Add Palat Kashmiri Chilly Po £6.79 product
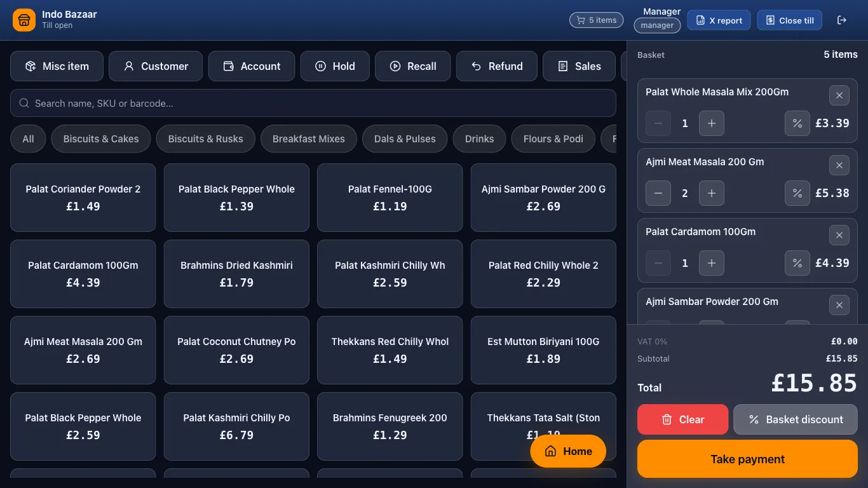Viewport: 868px width, 488px height. click(x=236, y=426)
